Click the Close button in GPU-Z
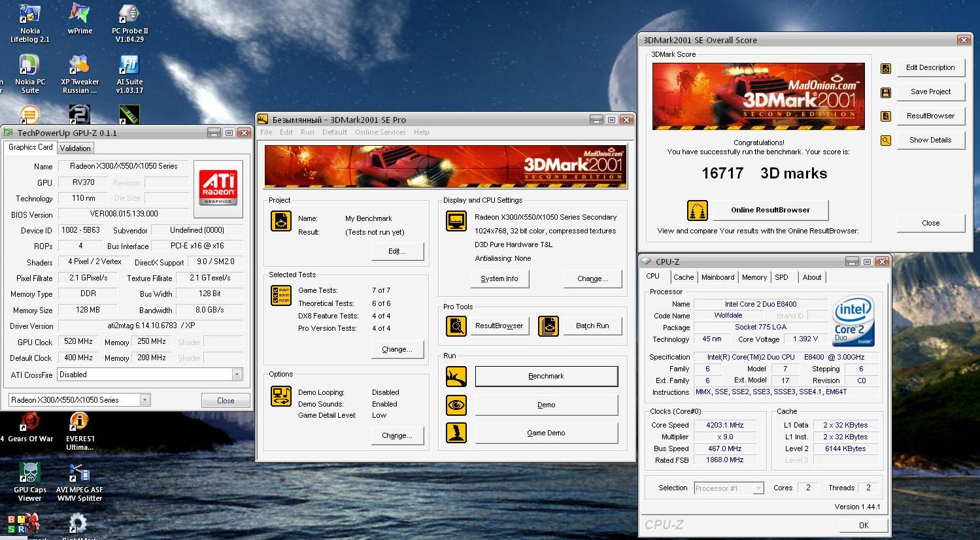Image resolution: width=980 pixels, height=540 pixels. coord(226,400)
